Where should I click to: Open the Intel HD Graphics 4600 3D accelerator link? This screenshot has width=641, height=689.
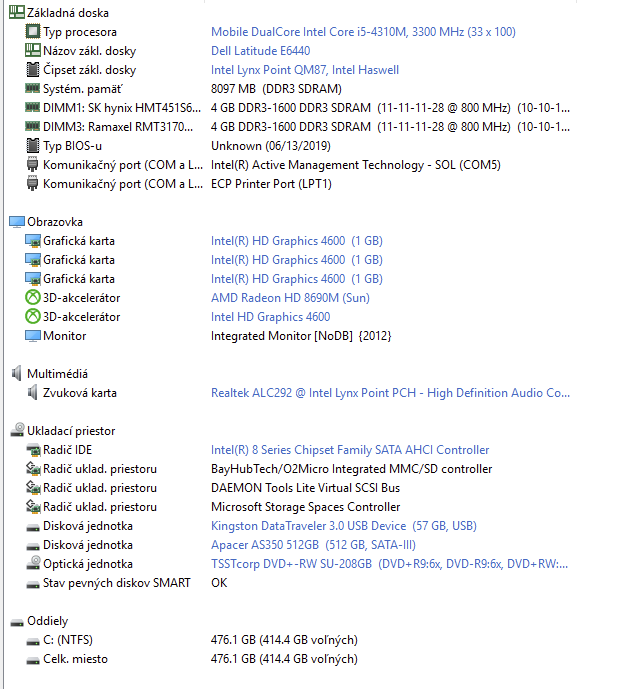tap(270, 317)
